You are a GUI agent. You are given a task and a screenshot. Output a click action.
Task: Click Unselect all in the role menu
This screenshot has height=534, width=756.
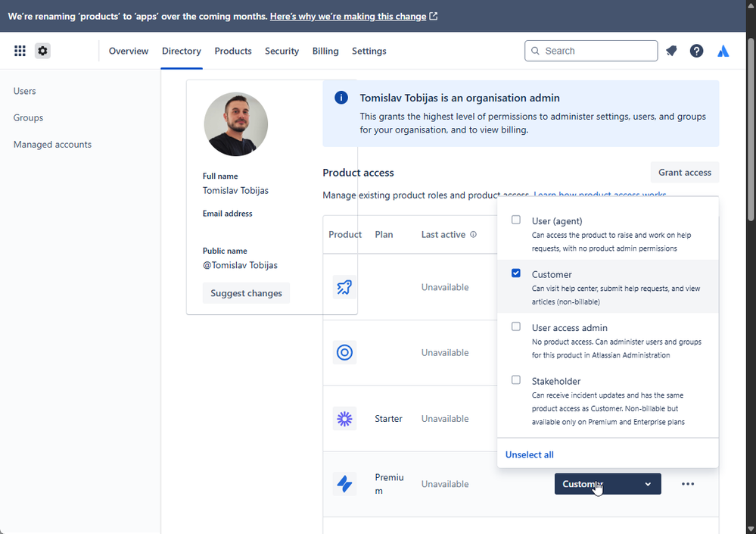click(529, 454)
